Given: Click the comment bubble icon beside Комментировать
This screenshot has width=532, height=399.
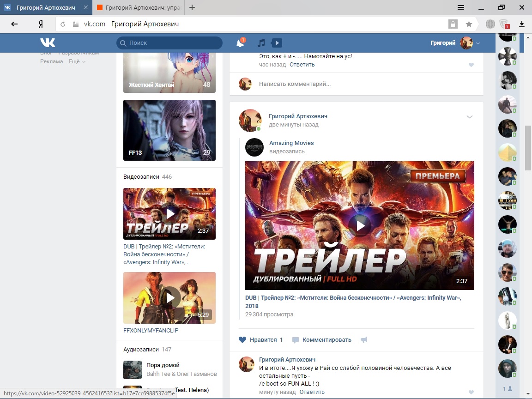Looking at the screenshot, I should tap(296, 340).
